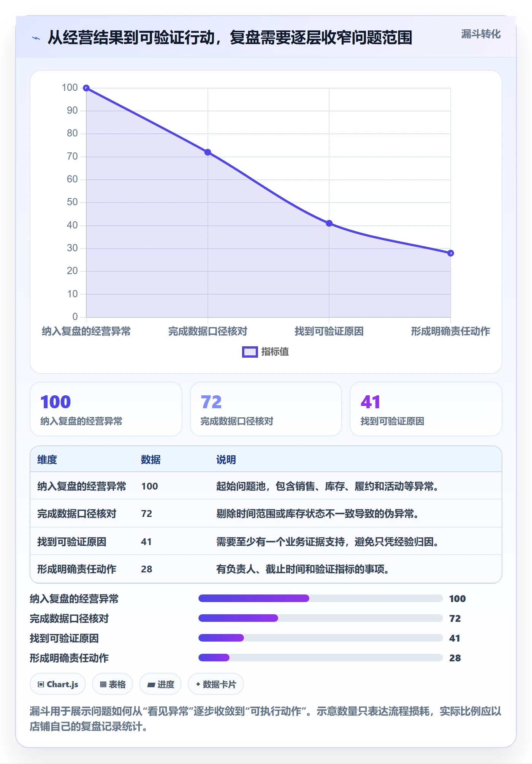This screenshot has height=764, width=532.
Task: Select table row name 完成数据口径核对
Action: (x=77, y=514)
